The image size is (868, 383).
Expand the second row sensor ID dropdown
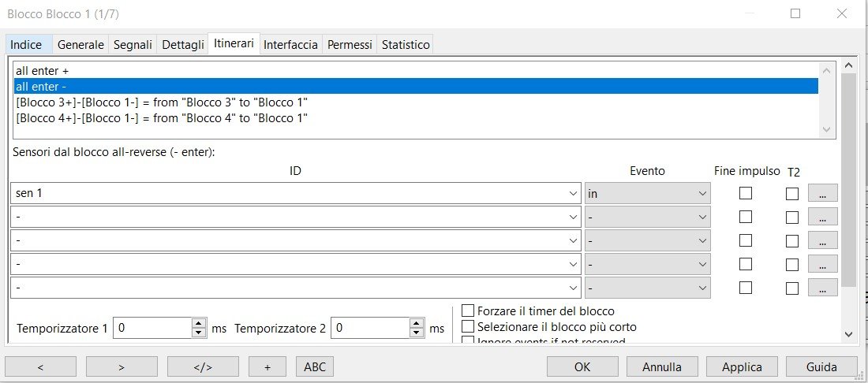tap(572, 218)
